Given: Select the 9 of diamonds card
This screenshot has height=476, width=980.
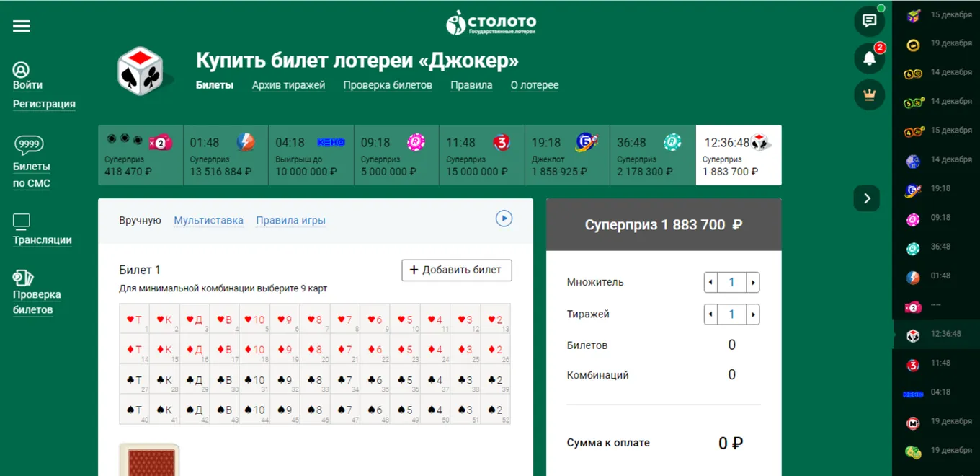Looking at the screenshot, I should click(285, 349).
